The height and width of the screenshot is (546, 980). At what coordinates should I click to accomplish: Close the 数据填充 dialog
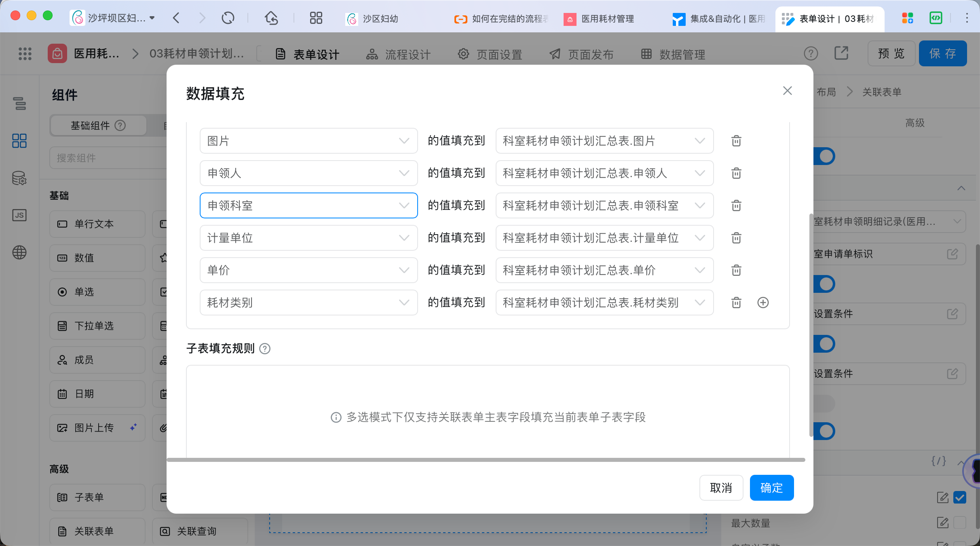click(x=787, y=91)
